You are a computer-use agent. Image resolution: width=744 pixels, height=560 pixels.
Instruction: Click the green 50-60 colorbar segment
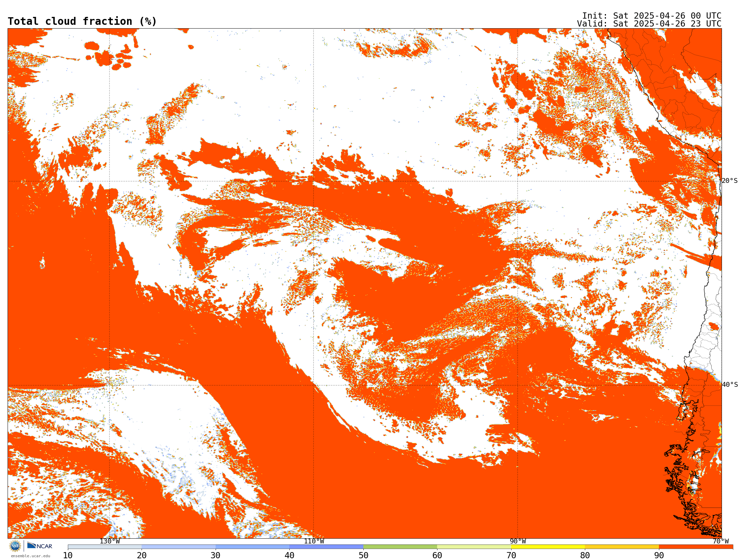click(x=400, y=547)
